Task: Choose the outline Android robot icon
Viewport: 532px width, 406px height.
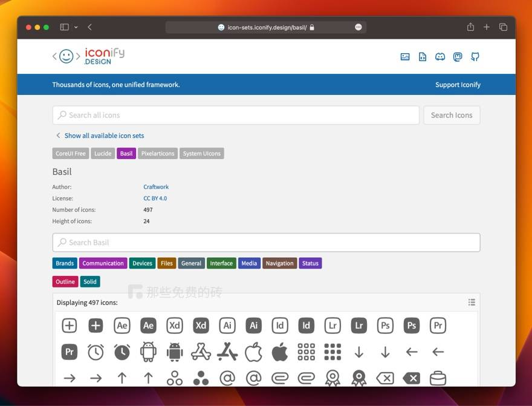Action: [148, 352]
